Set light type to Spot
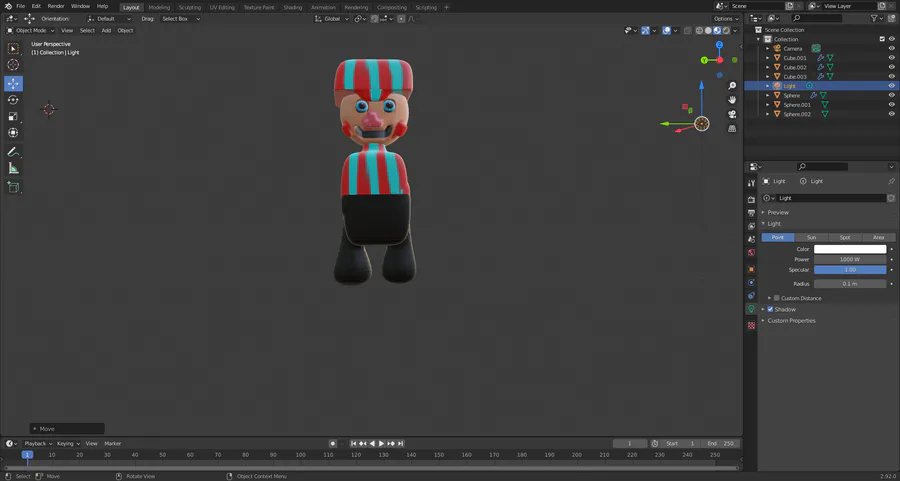The image size is (900, 481). click(x=845, y=238)
